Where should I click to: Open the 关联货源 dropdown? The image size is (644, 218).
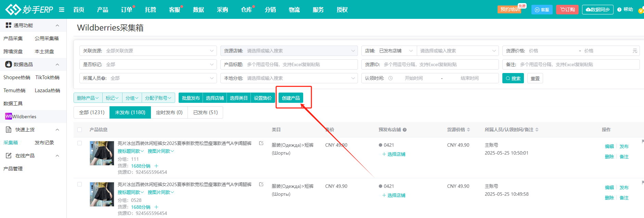148,51
